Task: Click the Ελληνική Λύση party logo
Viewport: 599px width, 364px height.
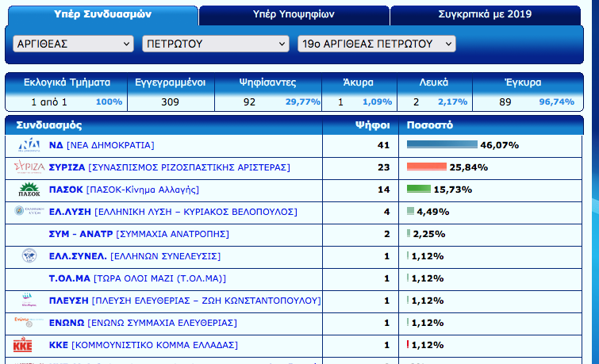Action: pos(29,212)
